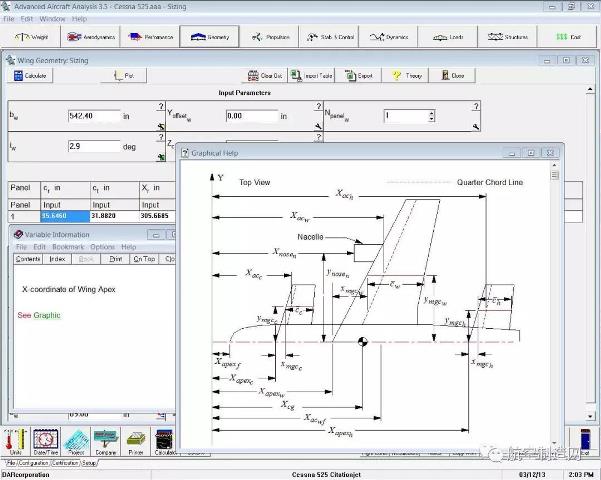Viewport: 601px width, 480px height.
Task: Switch to the Configuration tab
Action: (x=34, y=463)
